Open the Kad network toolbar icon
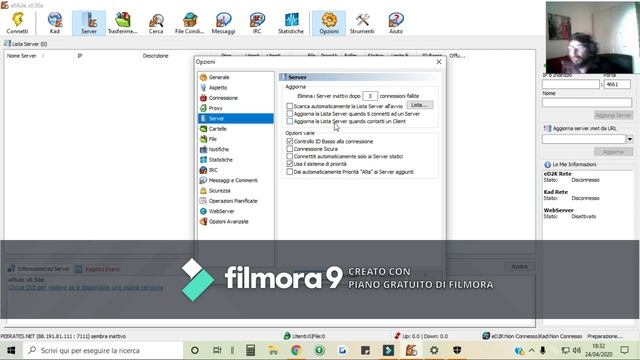Image resolution: width=640 pixels, height=360 pixels. pyautogui.click(x=55, y=23)
